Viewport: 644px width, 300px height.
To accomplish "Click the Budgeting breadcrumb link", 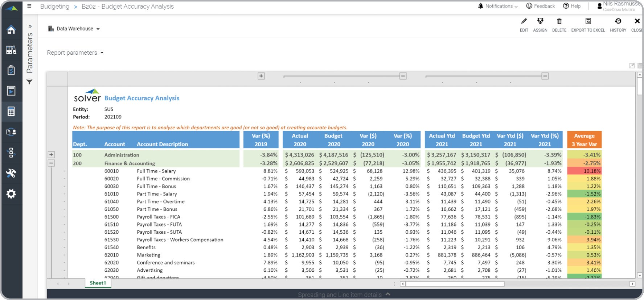I will click(x=55, y=7).
